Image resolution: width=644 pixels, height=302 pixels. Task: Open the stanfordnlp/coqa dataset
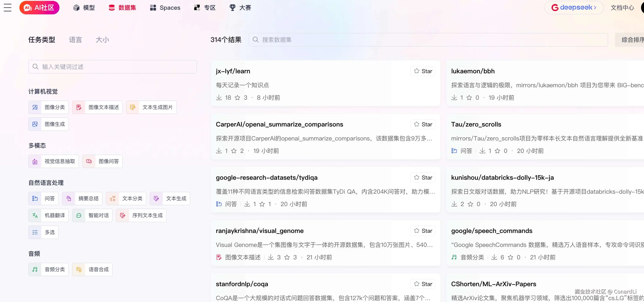click(242, 284)
